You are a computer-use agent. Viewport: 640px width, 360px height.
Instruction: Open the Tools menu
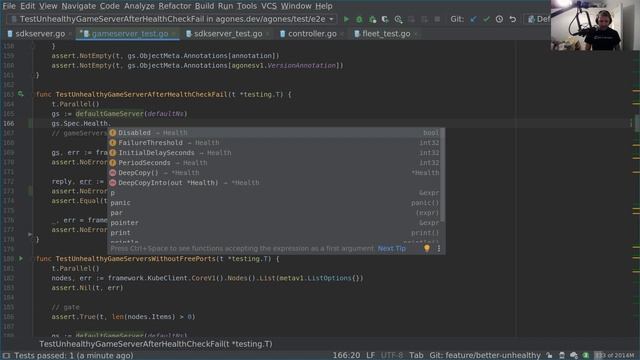point(247,6)
